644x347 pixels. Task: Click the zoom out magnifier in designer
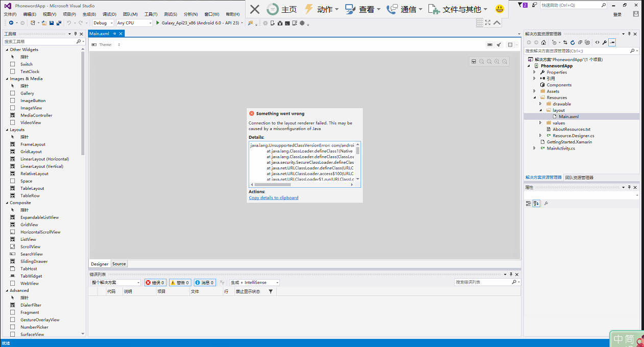pos(505,61)
